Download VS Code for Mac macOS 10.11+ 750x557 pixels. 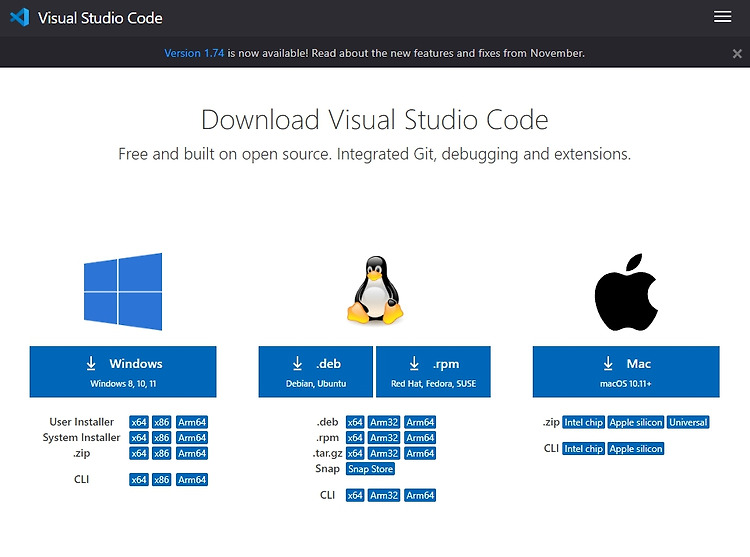(626, 371)
